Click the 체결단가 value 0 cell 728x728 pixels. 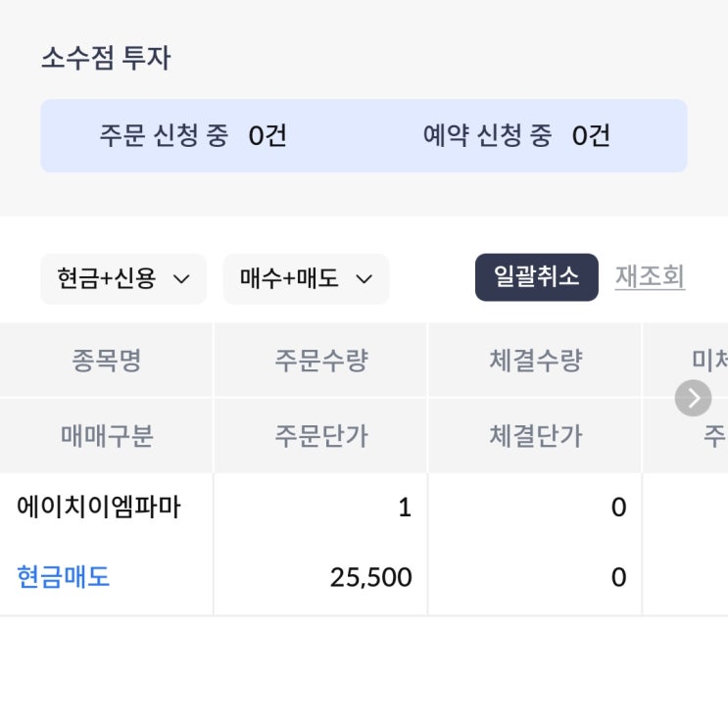[x=618, y=578]
